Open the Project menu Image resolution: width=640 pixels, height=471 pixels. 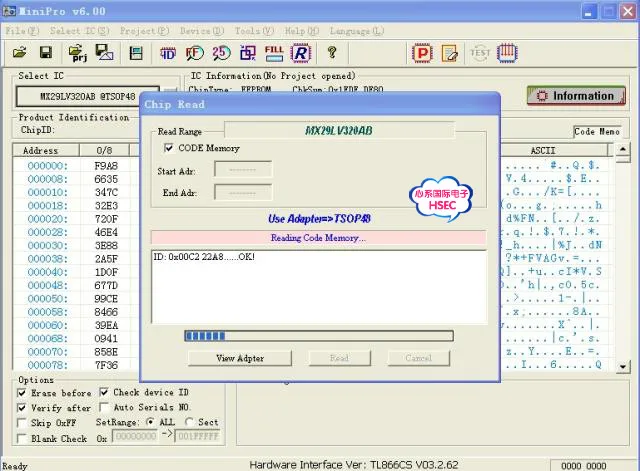(x=144, y=31)
